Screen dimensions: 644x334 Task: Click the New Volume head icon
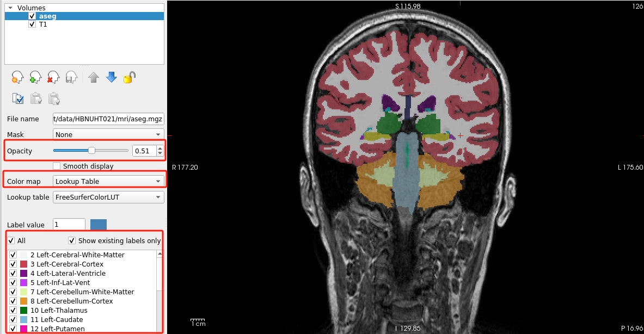[x=17, y=77]
